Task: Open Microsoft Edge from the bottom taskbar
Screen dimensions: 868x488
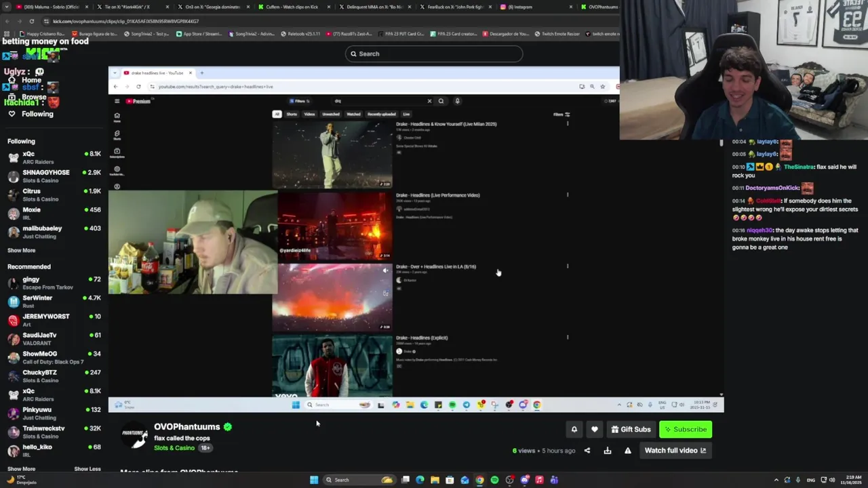Action: pyautogui.click(x=420, y=480)
